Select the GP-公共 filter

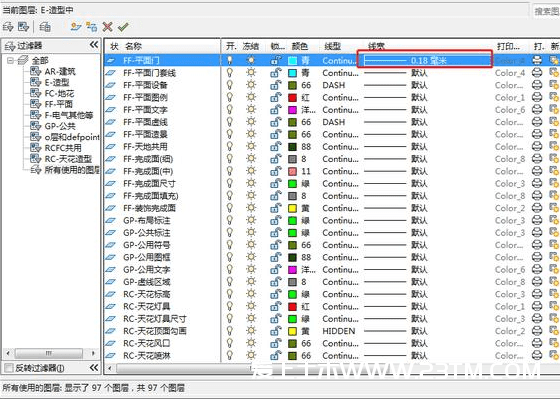59,126
